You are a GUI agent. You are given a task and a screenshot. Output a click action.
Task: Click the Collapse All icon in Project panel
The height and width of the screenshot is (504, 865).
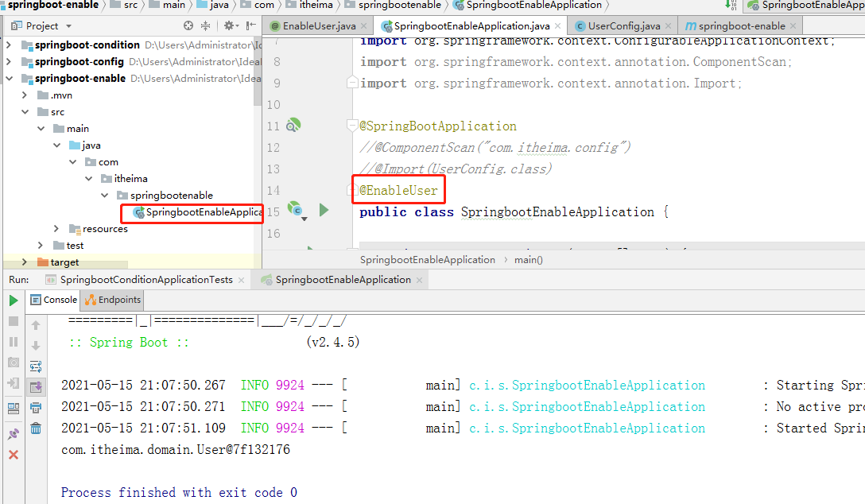(x=205, y=25)
